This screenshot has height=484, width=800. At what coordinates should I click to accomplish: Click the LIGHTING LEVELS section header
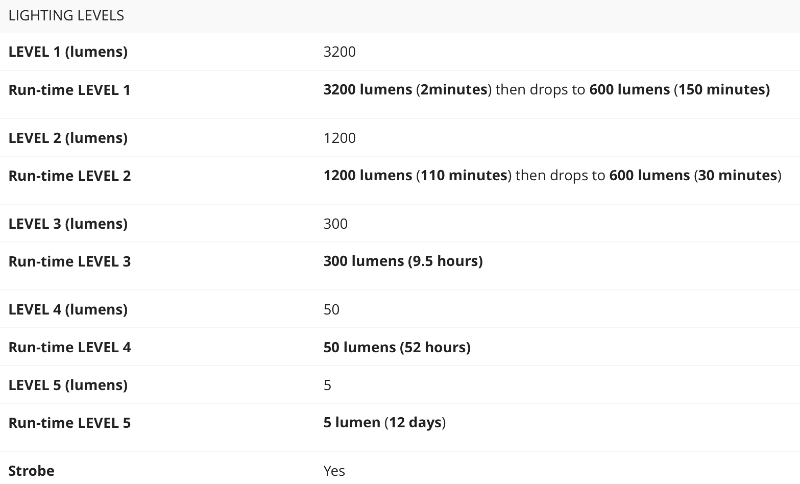(x=65, y=16)
